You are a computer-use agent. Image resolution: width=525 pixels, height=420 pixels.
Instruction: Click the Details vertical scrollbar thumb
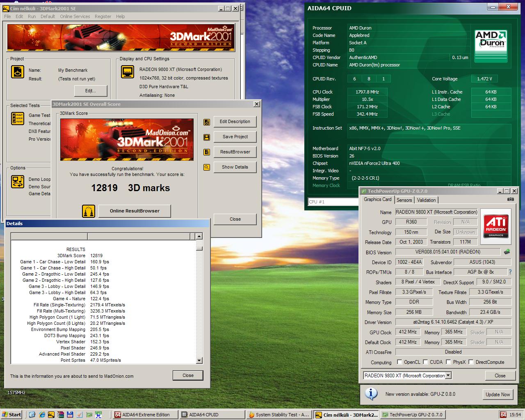click(199, 247)
